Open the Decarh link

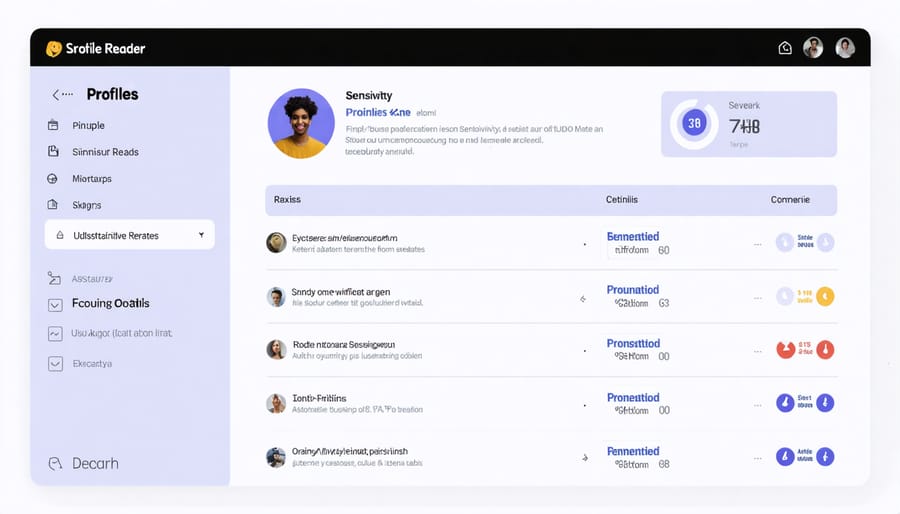pyautogui.click(x=95, y=464)
